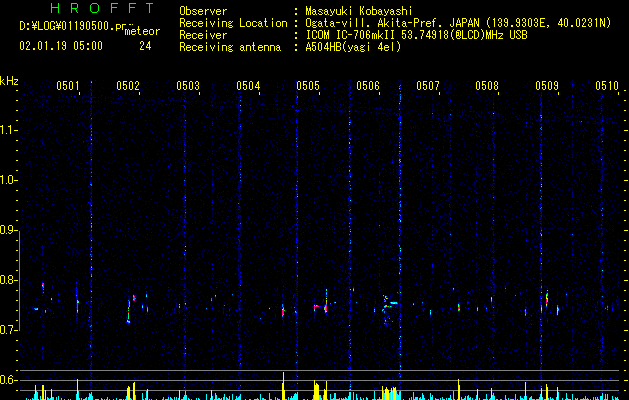The height and width of the screenshot is (400, 629).
Task: Click the 0.9 kHz axis label
Action: coord(9,230)
